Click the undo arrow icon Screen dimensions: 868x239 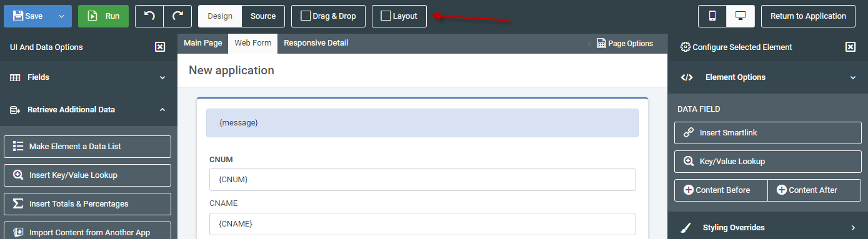(x=149, y=16)
